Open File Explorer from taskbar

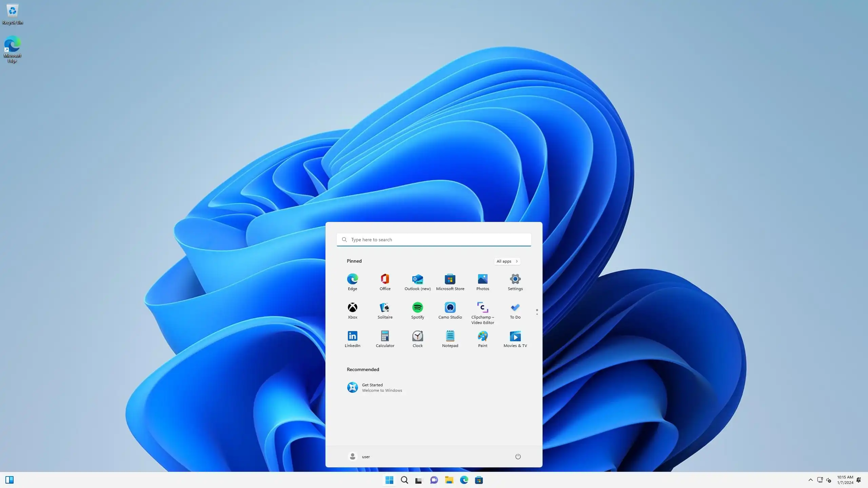tap(449, 480)
